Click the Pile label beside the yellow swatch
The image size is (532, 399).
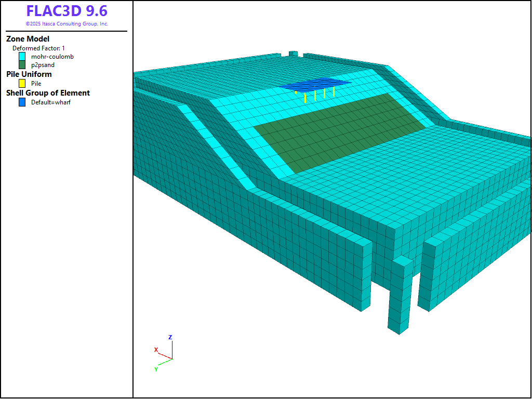point(36,83)
